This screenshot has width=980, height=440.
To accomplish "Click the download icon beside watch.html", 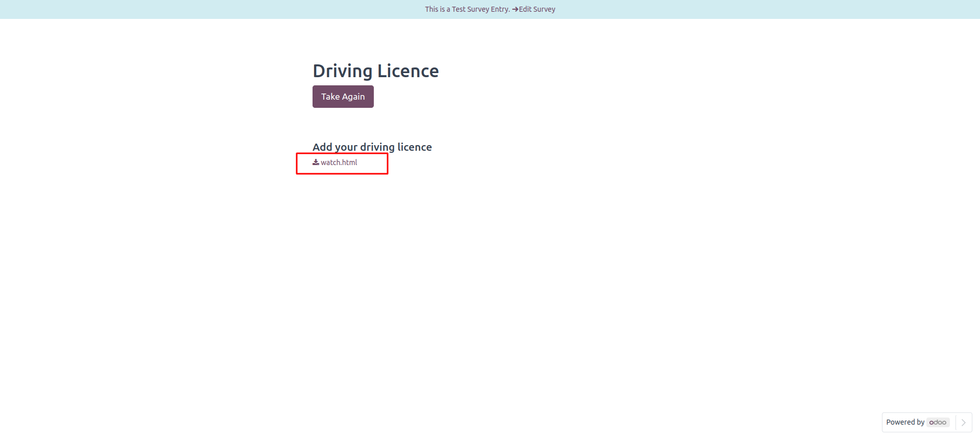I will click(316, 162).
